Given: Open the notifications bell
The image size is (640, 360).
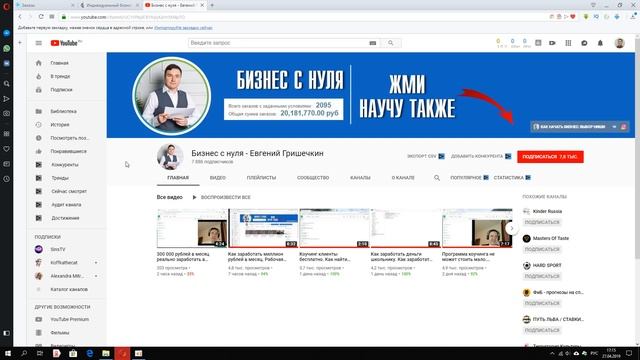Looking at the screenshot, I should (600, 43).
